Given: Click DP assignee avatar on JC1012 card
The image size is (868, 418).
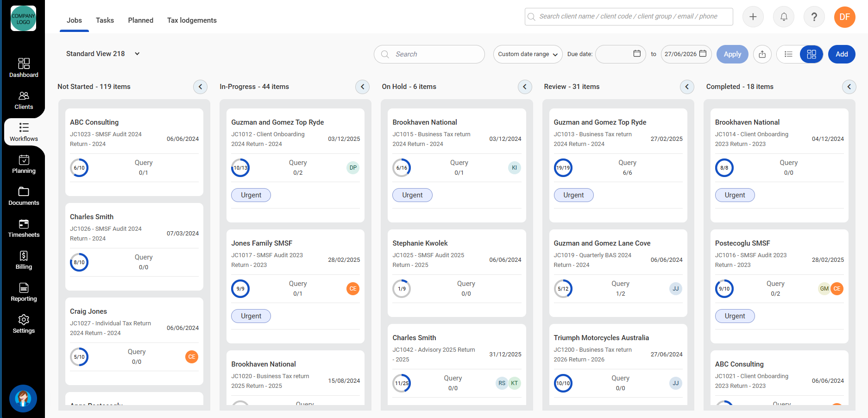Looking at the screenshot, I should point(353,168).
